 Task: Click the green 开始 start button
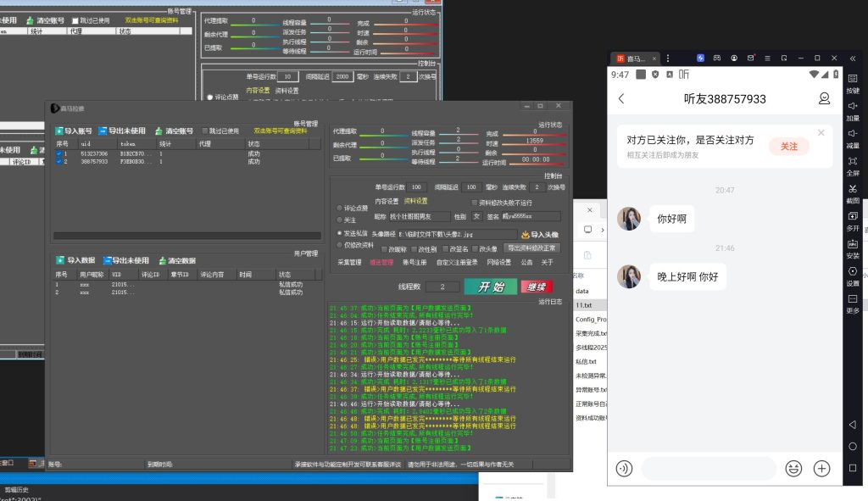(491, 287)
